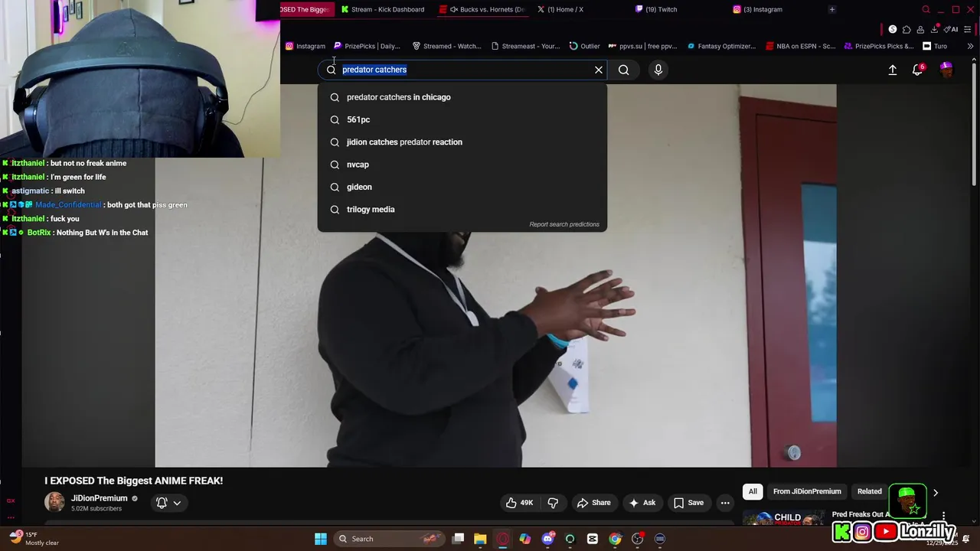The width and height of the screenshot is (980, 551).
Task: Open the 'PrizePicks Picks &...' bookmark
Action: [879, 46]
